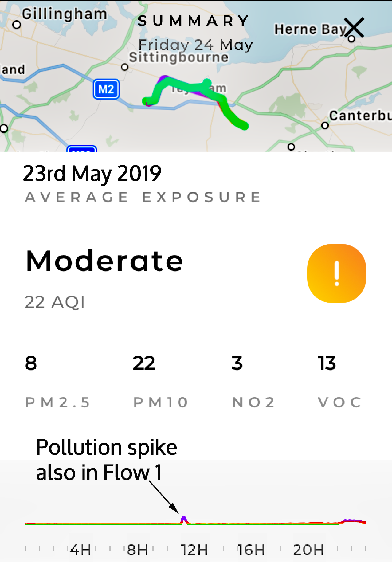The image size is (392, 565).
Task: Tap the 20H mark on timeline
Action: (x=308, y=550)
